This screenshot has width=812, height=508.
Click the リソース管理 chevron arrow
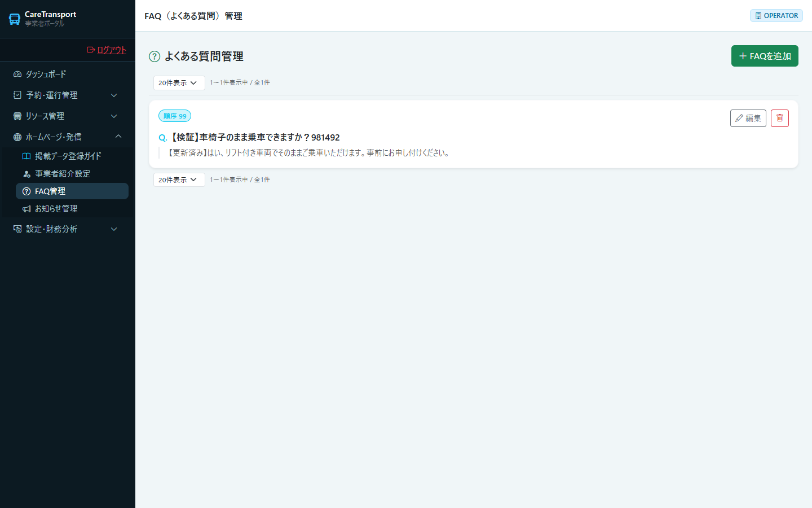pyautogui.click(x=114, y=116)
